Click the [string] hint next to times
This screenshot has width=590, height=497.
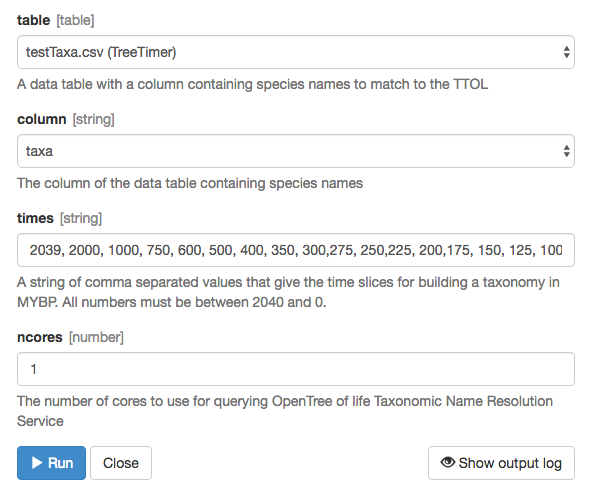tap(81, 218)
